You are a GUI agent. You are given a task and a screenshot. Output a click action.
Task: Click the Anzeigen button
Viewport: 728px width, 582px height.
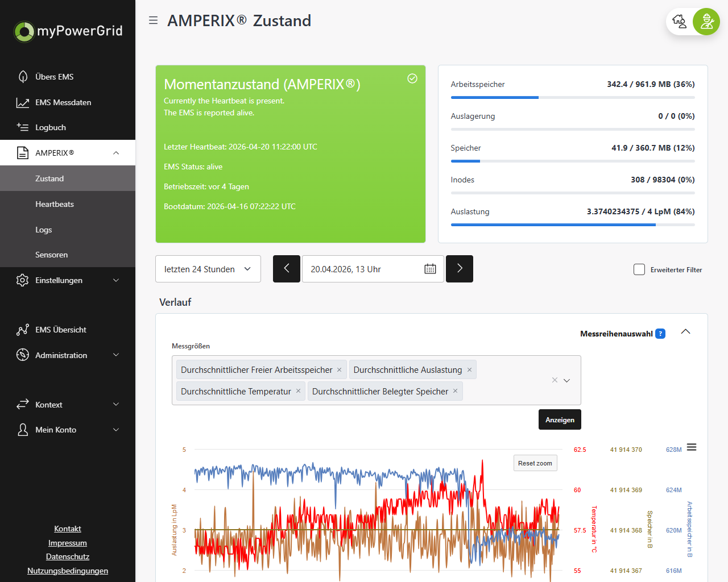[x=560, y=419]
